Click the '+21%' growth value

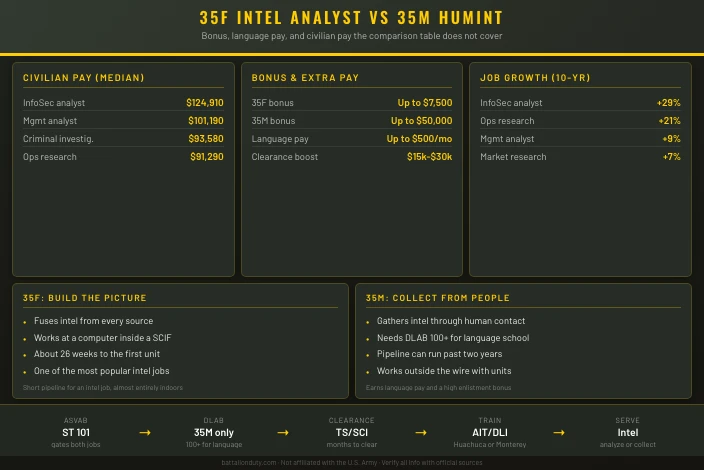click(669, 121)
